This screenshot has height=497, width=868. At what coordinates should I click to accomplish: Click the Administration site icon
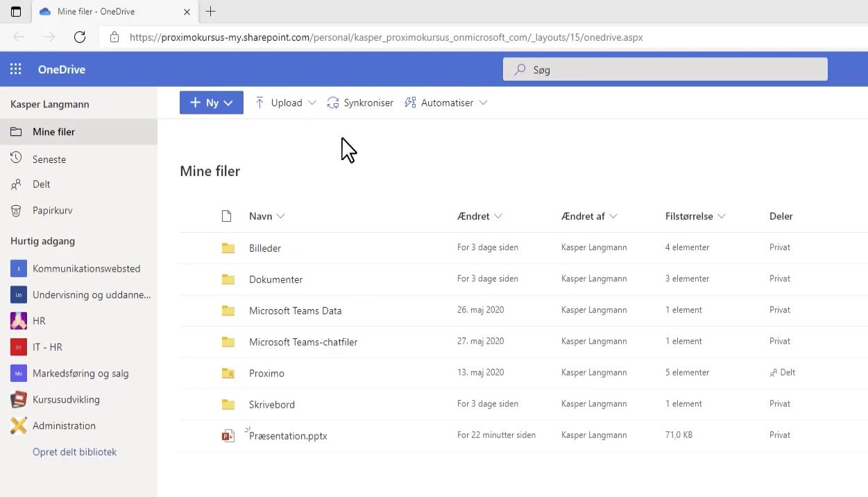coord(19,426)
